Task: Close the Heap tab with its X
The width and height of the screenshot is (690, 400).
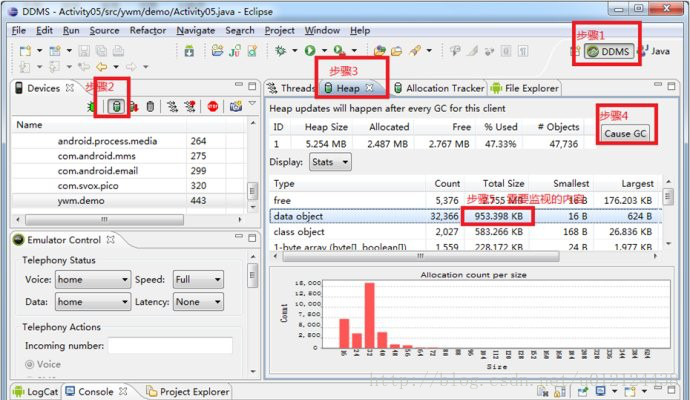Action: tap(370, 88)
